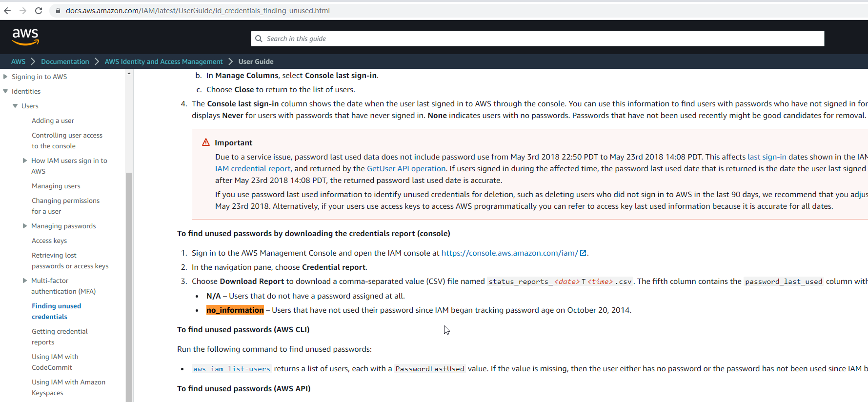Image resolution: width=868 pixels, height=402 pixels.
Task: Open Managing users page
Action: (56, 186)
